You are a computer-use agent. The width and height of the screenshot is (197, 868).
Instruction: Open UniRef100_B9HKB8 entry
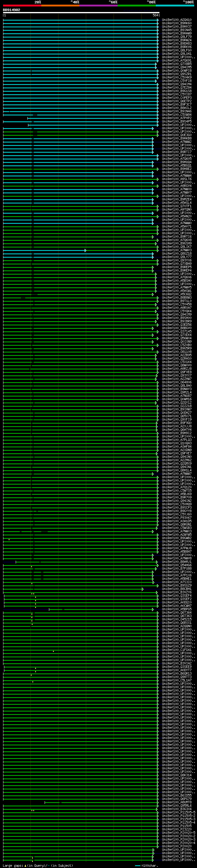click(x=177, y=139)
